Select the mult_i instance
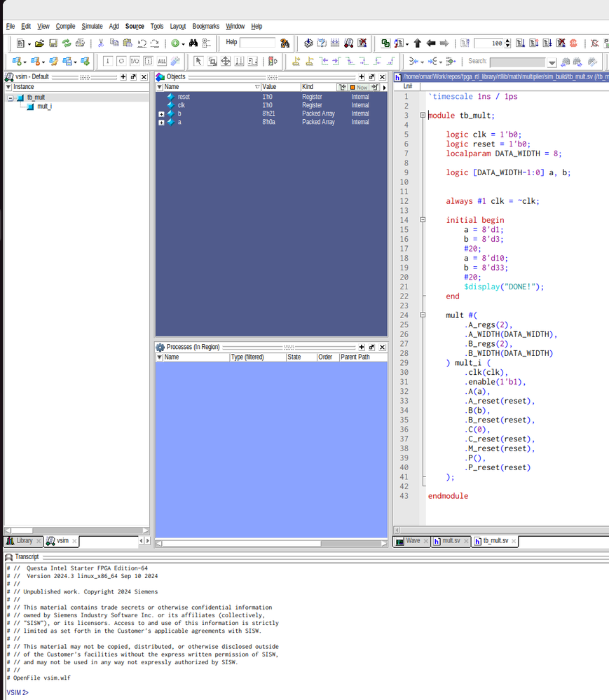The height and width of the screenshot is (700, 609). click(x=43, y=107)
